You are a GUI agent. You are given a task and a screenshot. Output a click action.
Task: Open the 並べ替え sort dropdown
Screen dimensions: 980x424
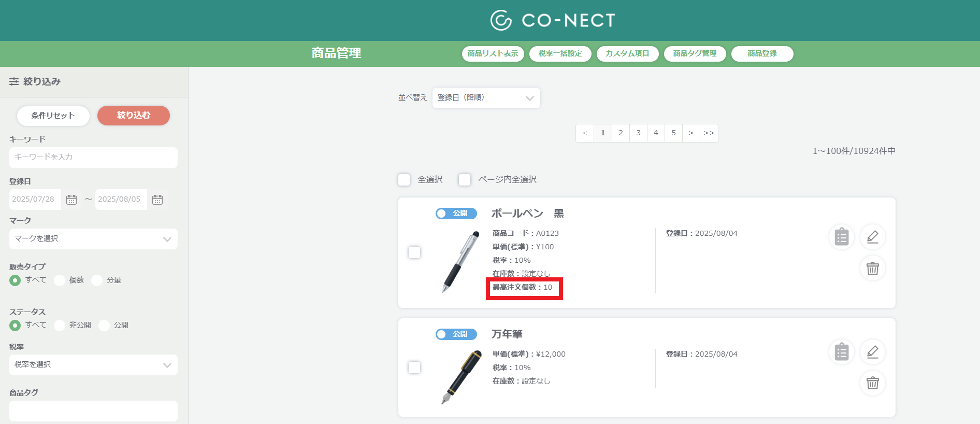click(x=486, y=98)
